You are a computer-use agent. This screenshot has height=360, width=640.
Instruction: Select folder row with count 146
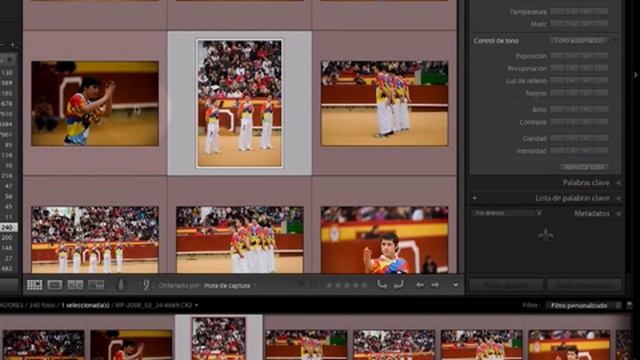pyautogui.click(x=9, y=248)
